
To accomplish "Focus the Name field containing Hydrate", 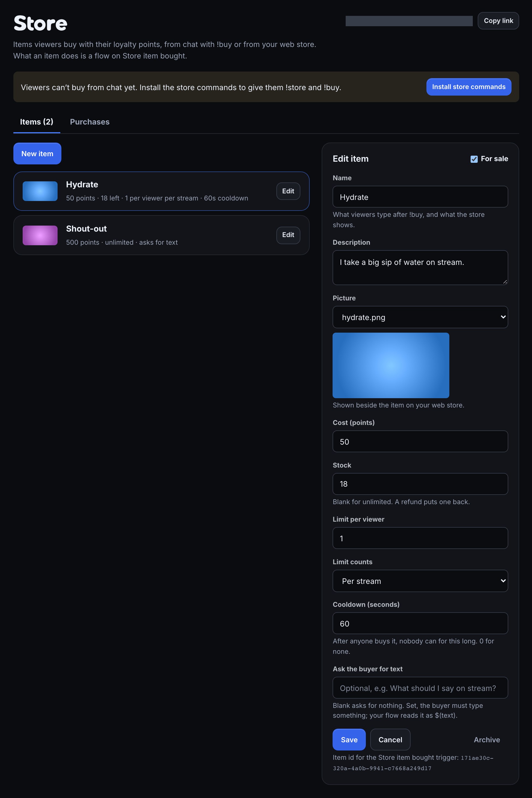I will [x=420, y=197].
